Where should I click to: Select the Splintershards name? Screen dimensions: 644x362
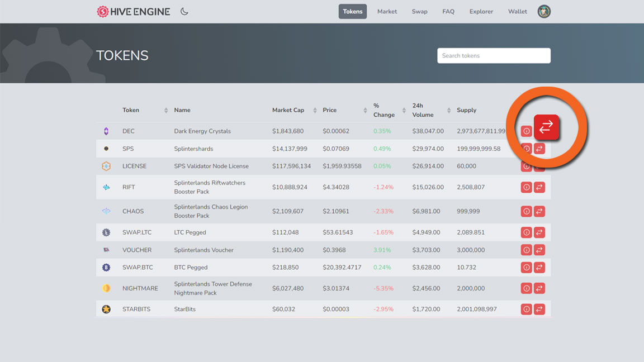pyautogui.click(x=193, y=149)
